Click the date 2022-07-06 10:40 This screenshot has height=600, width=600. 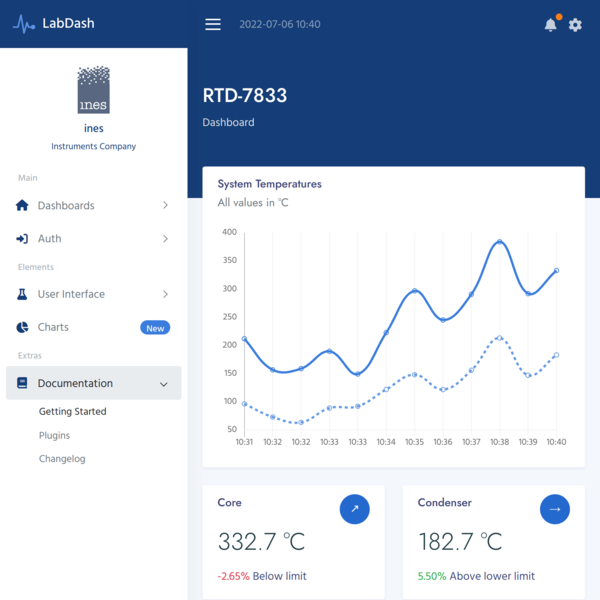click(280, 24)
